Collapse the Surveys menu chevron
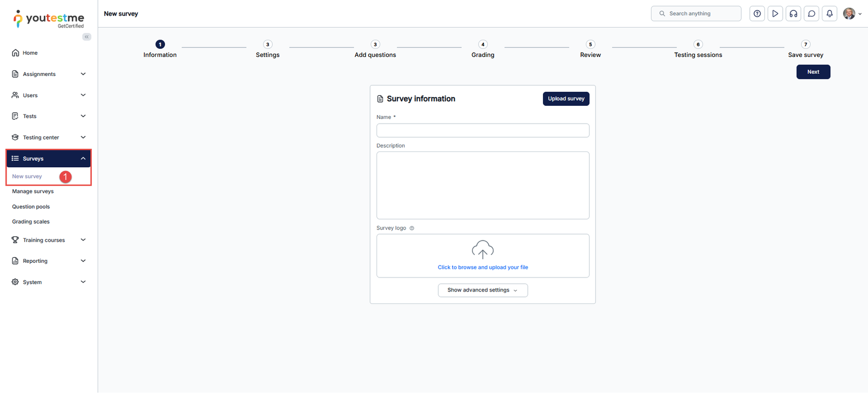 83,159
